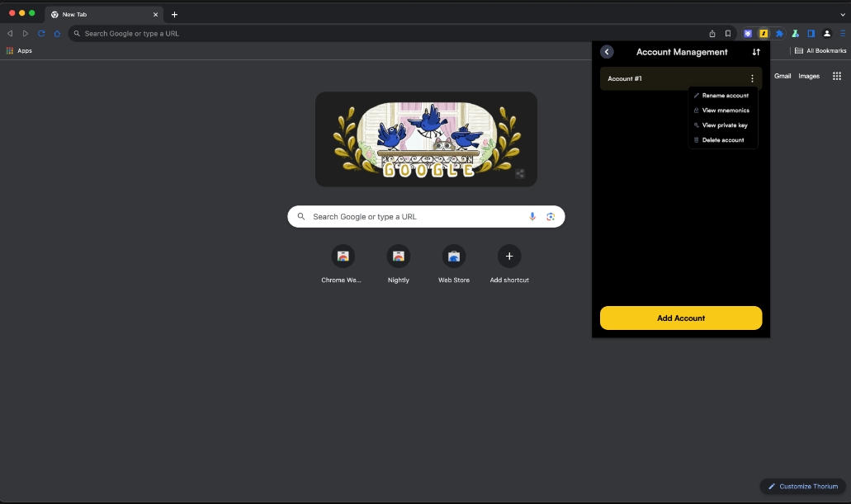Open the All Bookmarks folder

click(820, 50)
